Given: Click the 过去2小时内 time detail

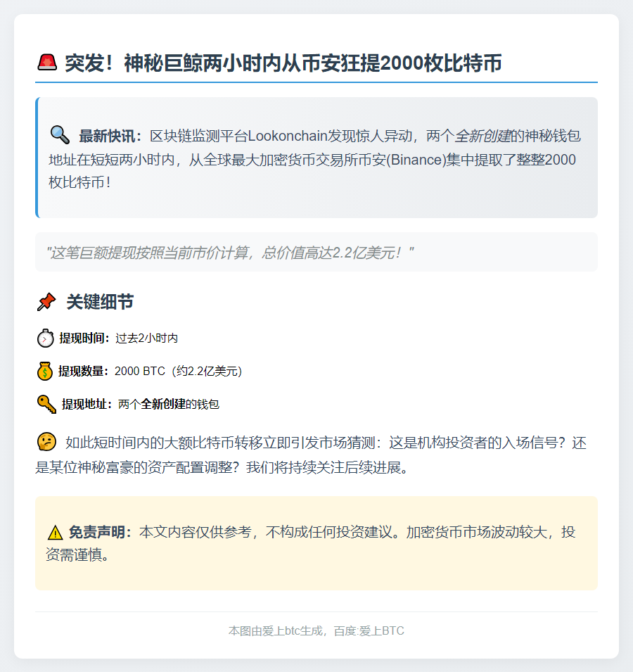Looking at the screenshot, I should pyautogui.click(x=146, y=338).
